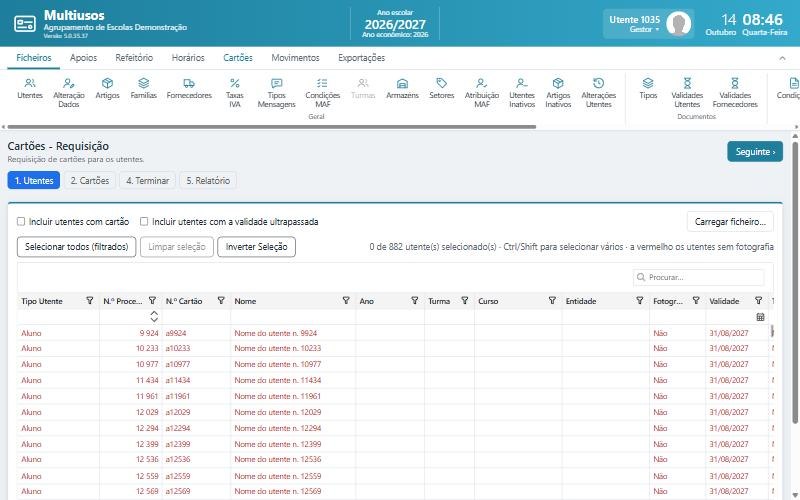
Task: Open the Tipos documentos icon
Action: [x=648, y=88]
